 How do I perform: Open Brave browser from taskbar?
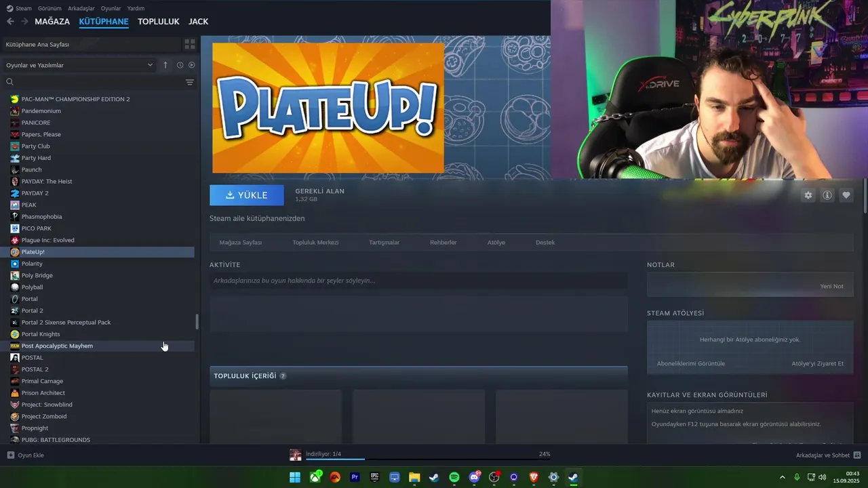click(x=534, y=477)
